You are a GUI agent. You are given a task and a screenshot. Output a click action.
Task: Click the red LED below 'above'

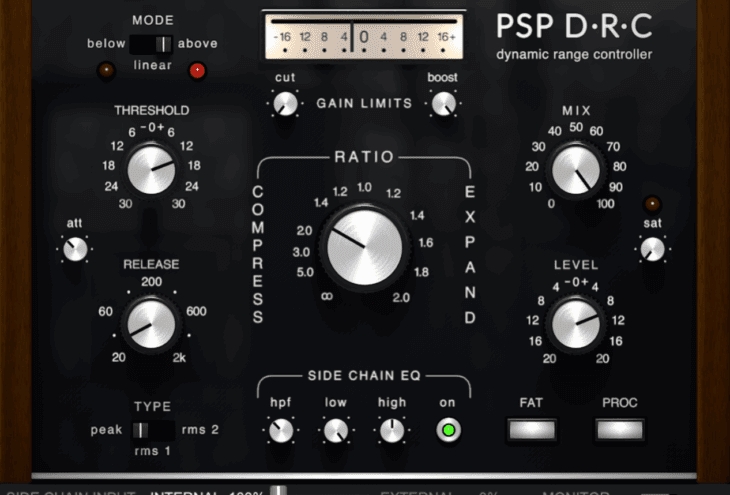(197, 70)
